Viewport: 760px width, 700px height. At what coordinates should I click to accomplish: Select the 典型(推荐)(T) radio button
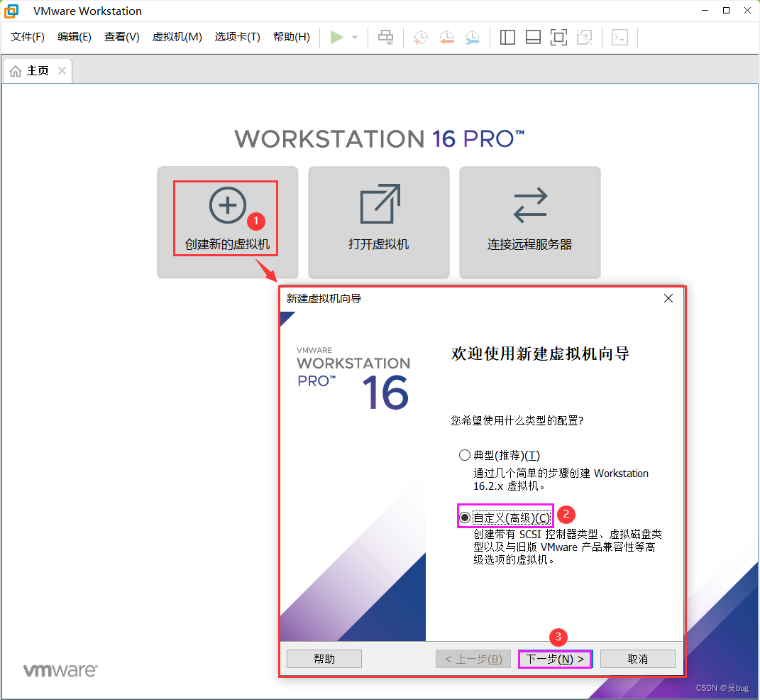pyautogui.click(x=464, y=455)
